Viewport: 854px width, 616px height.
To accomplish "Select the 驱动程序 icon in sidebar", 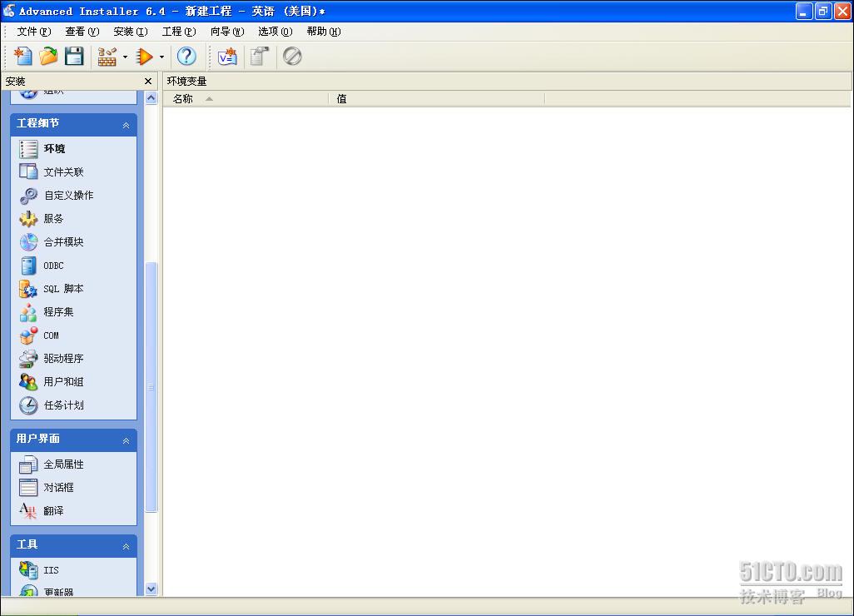I will [x=29, y=359].
